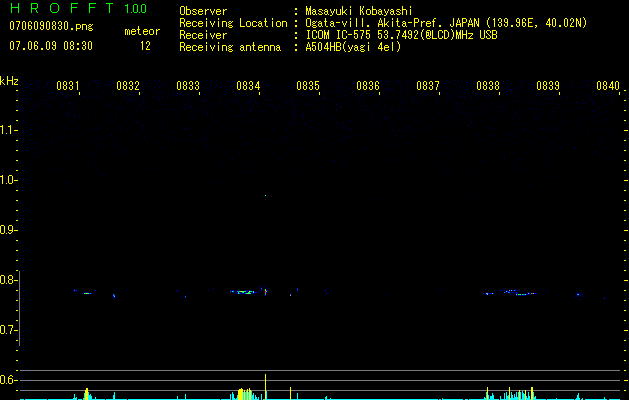Viewport: 629px width, 400px height.
Task: Click the 0836 time marker
Action: 368,86
